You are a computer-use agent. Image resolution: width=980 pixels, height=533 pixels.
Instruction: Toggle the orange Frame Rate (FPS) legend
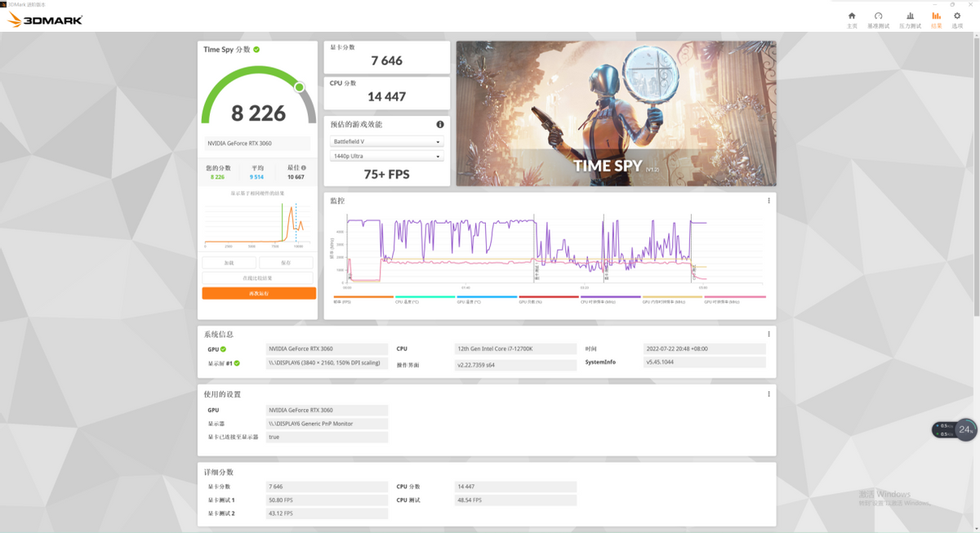(363, 300)
